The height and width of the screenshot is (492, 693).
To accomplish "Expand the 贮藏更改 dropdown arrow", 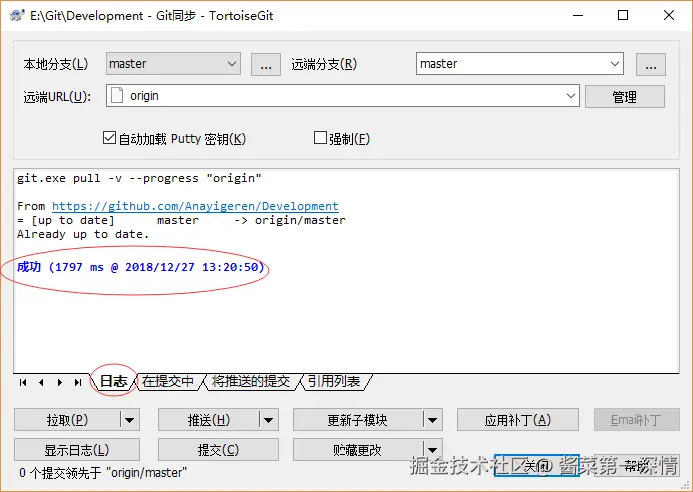I will click(433, 450).
